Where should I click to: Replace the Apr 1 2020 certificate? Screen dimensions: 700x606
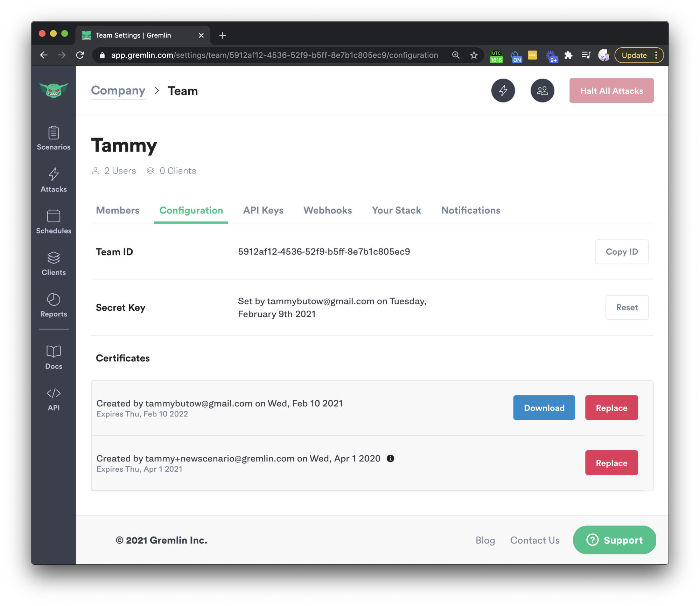point(611,463)
